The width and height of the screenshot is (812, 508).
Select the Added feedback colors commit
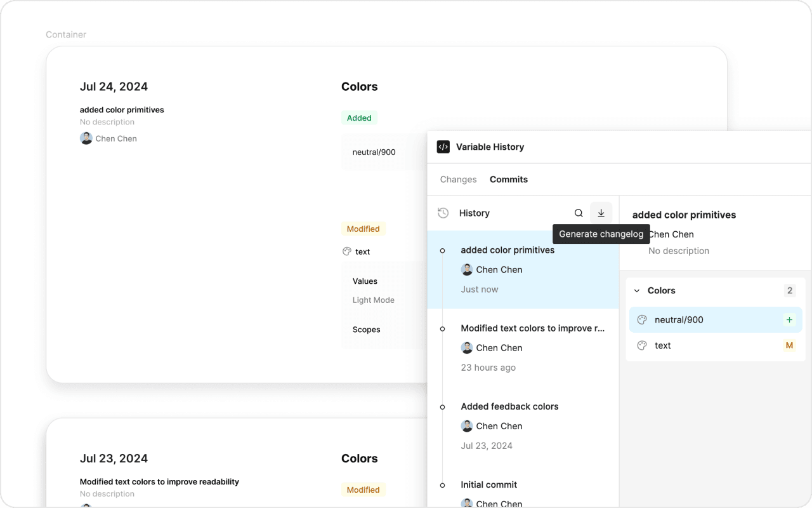[523, 426]
